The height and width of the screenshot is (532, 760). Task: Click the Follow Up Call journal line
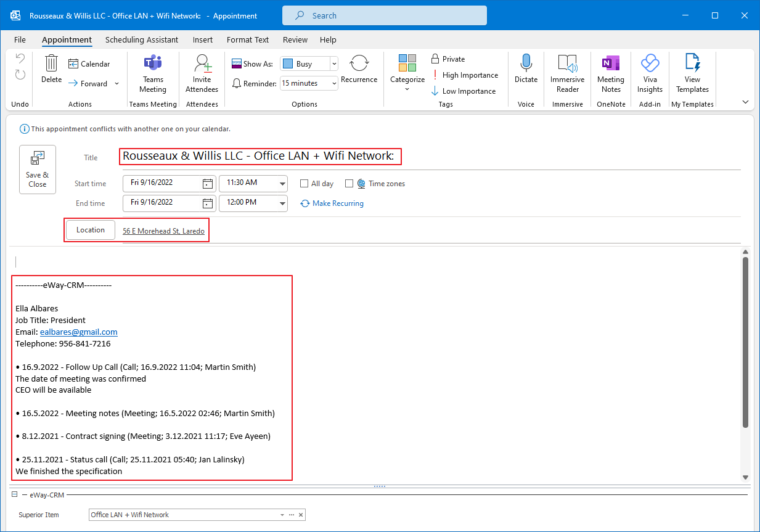136,367
